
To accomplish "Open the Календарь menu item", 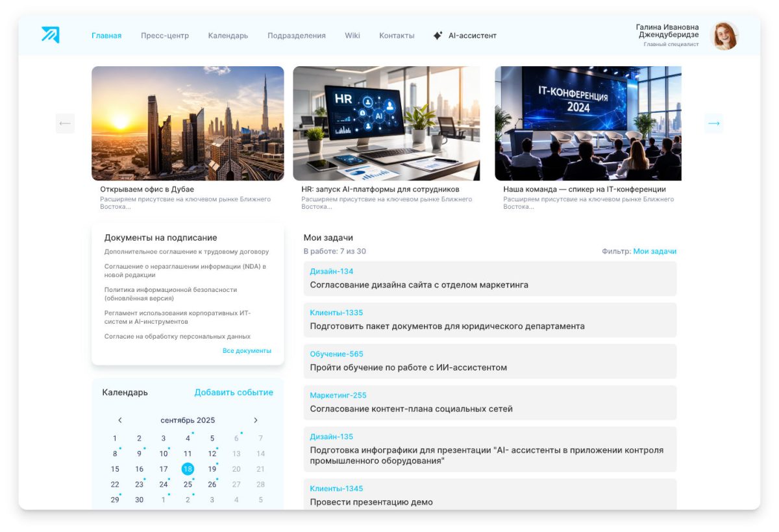I will (227, 36).
